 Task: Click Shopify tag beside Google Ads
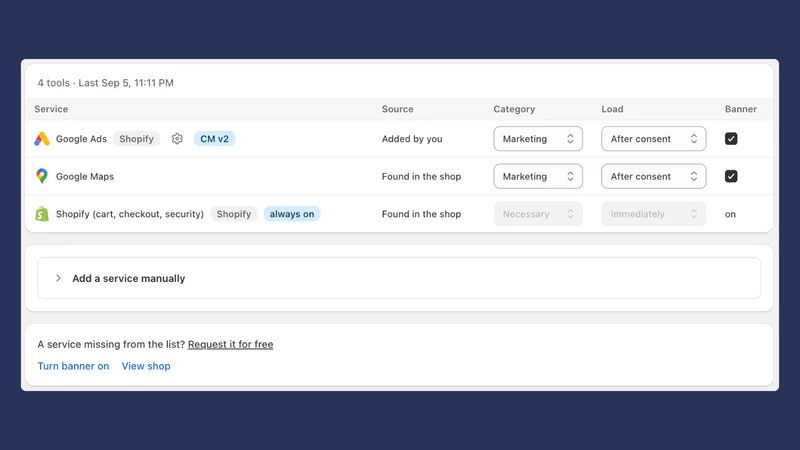(x=136, y=139)
